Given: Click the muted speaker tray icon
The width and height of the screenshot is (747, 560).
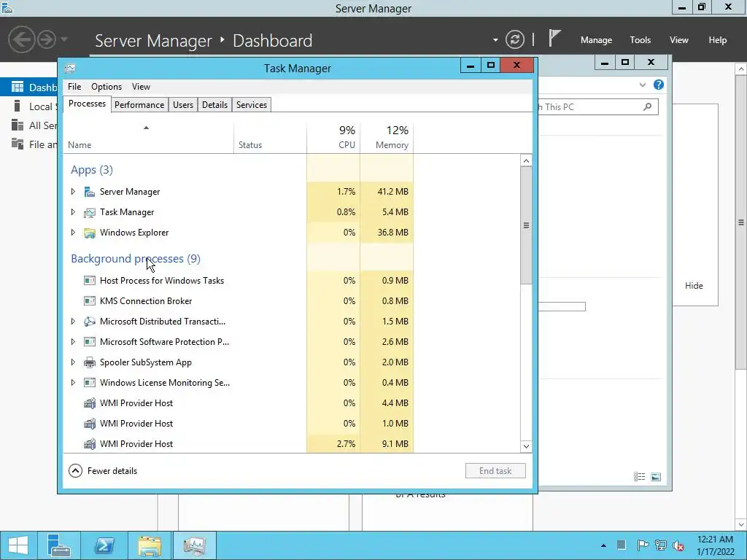Looking at the screenshot, I should (678, 545).
